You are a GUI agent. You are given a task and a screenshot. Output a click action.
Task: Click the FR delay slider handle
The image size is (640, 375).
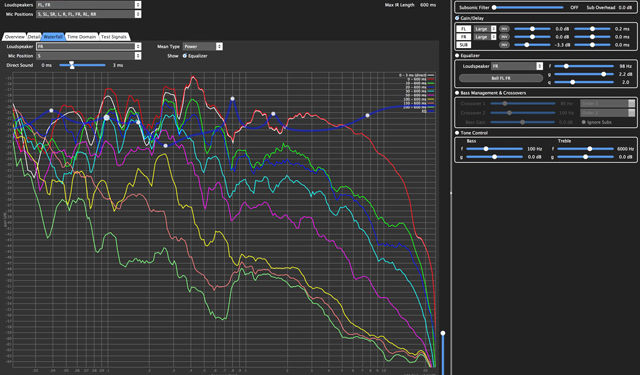tap(592, 37)
